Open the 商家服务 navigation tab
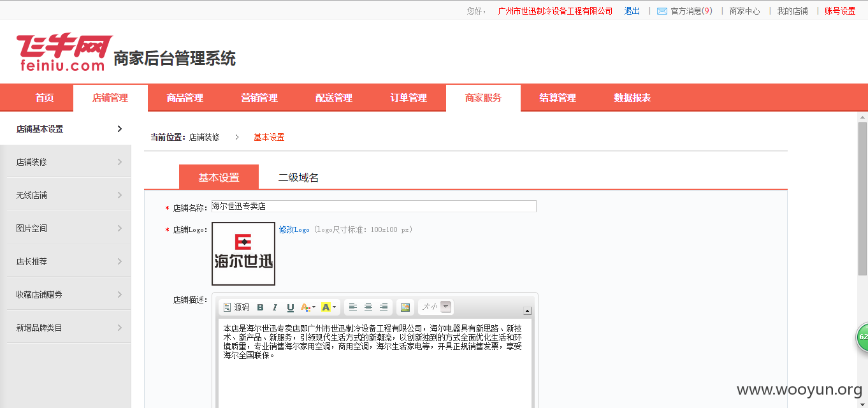The height and width of the screenshot is (408, 868). click(483, 98)
